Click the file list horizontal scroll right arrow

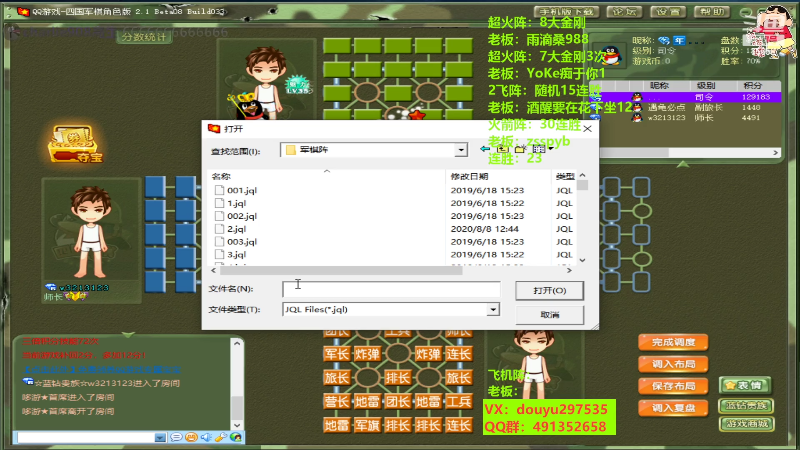click(569, 271)
